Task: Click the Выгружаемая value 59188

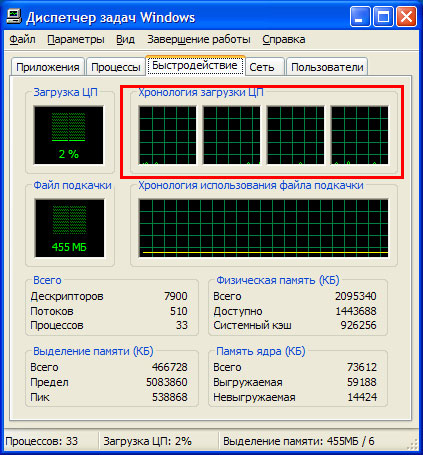Action: point(362,382)
